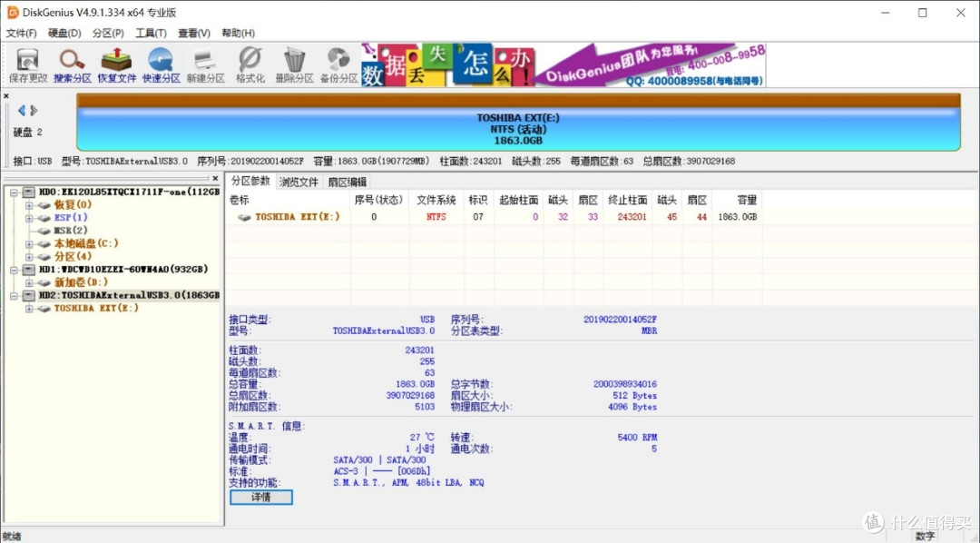Click the HD0 disk drive icon
Viewport: 980px width, 543px height.
tap(29, 193)
